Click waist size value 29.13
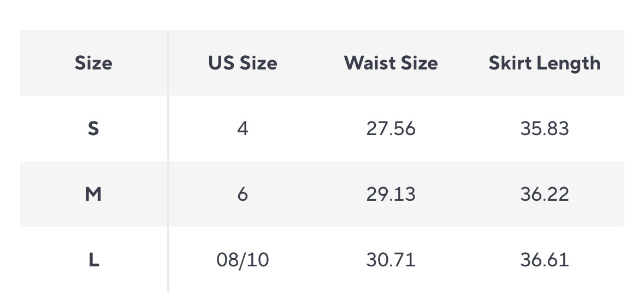Viewport: 644px width, 297px height. 391,194
